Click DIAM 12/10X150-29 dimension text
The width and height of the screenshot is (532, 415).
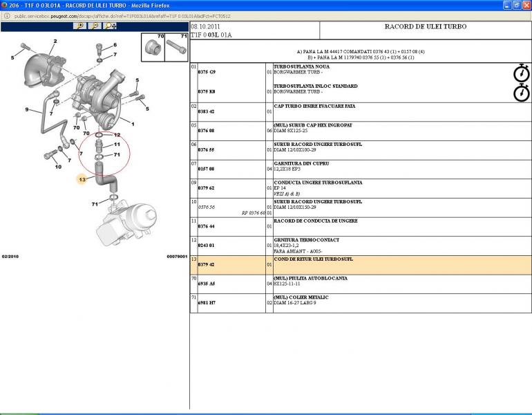(295, 207)
